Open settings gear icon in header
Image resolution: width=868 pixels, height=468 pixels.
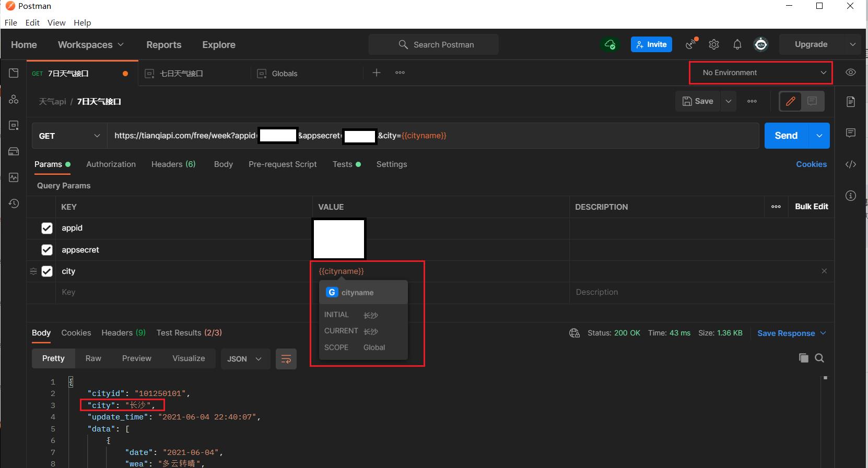714,44
